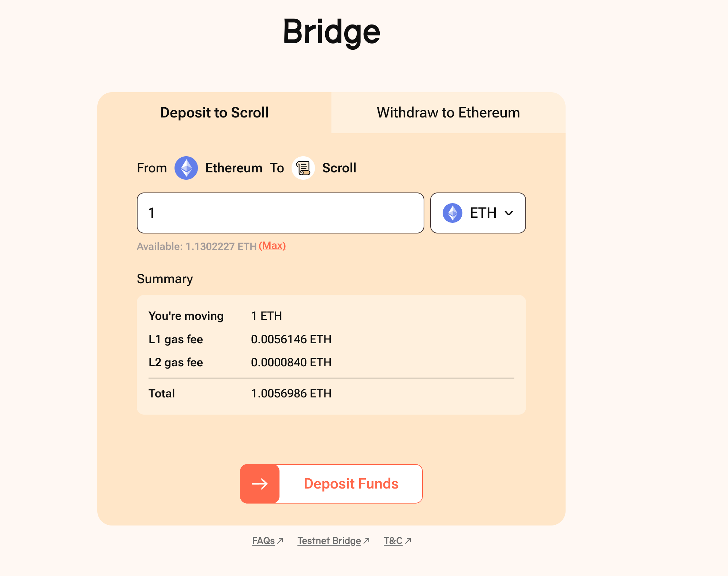Click the Total amount row in summary
728x576 pixels.
coord(331,393)
